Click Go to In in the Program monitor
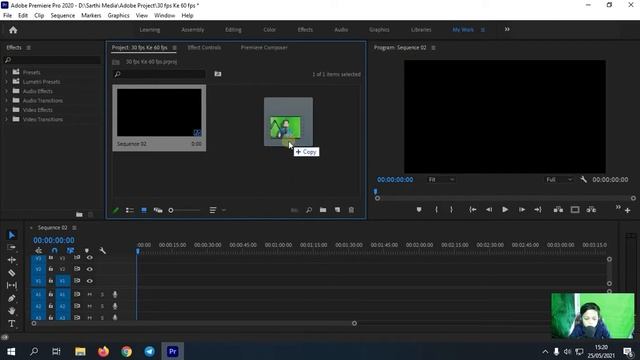Screen dimensions: 640x360 pyautogui.click(x=473, y=209)
